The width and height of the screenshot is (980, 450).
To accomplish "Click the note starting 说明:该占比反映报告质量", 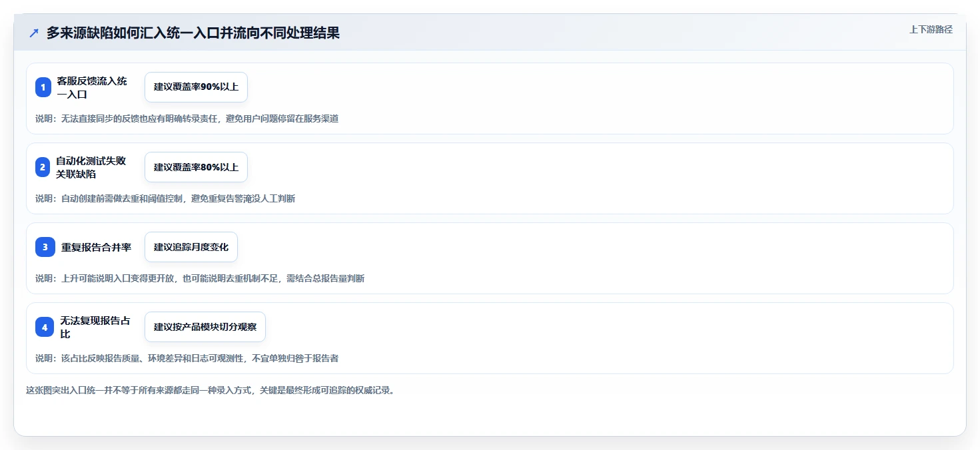I will 187,358.
